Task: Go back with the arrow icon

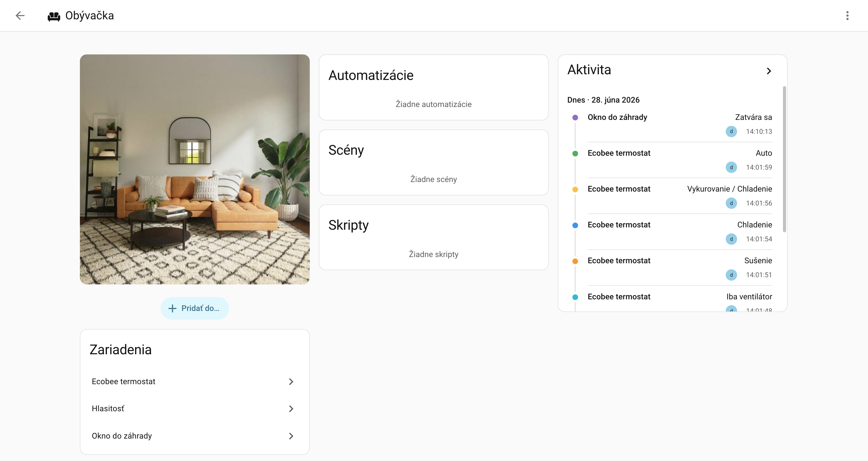Action: point(20,15)
